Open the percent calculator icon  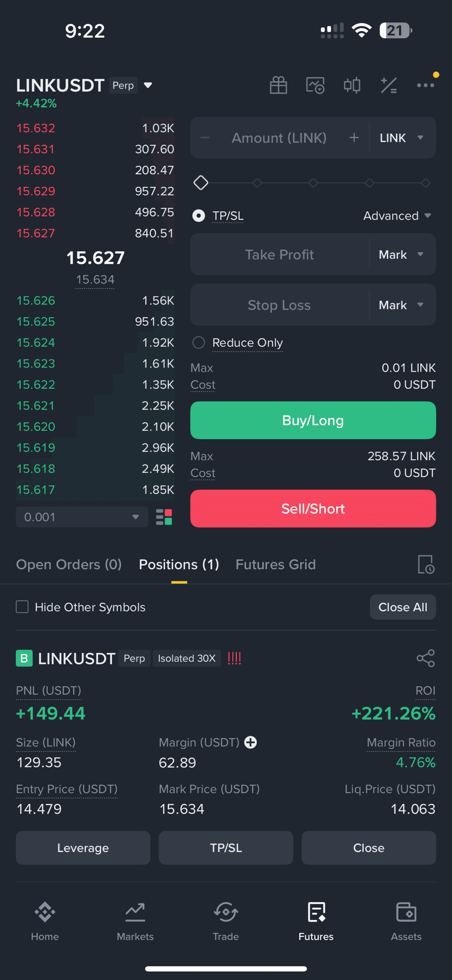click(389, 85)
